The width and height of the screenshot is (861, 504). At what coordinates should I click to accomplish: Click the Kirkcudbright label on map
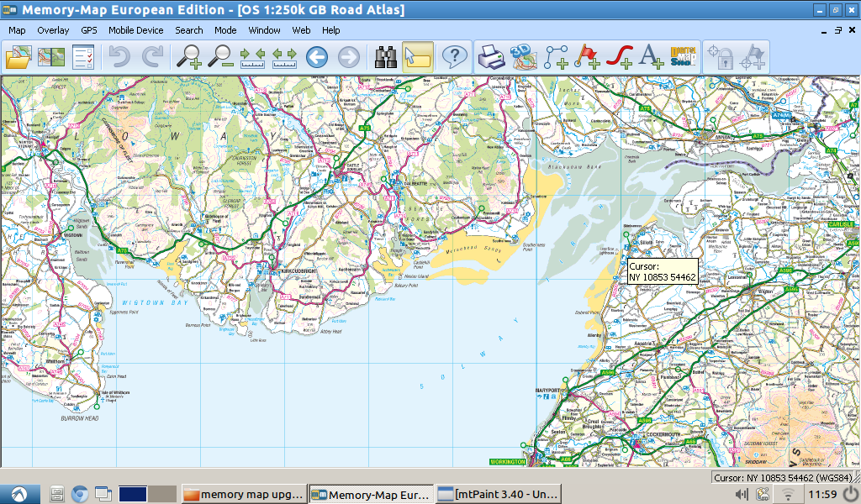(x=298, y=271)
